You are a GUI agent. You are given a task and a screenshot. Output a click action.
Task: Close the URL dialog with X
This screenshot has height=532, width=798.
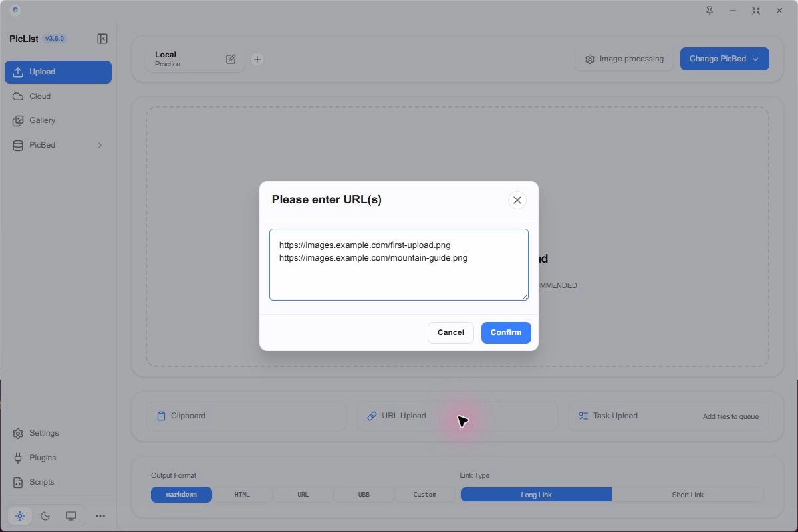coord(517,200)
